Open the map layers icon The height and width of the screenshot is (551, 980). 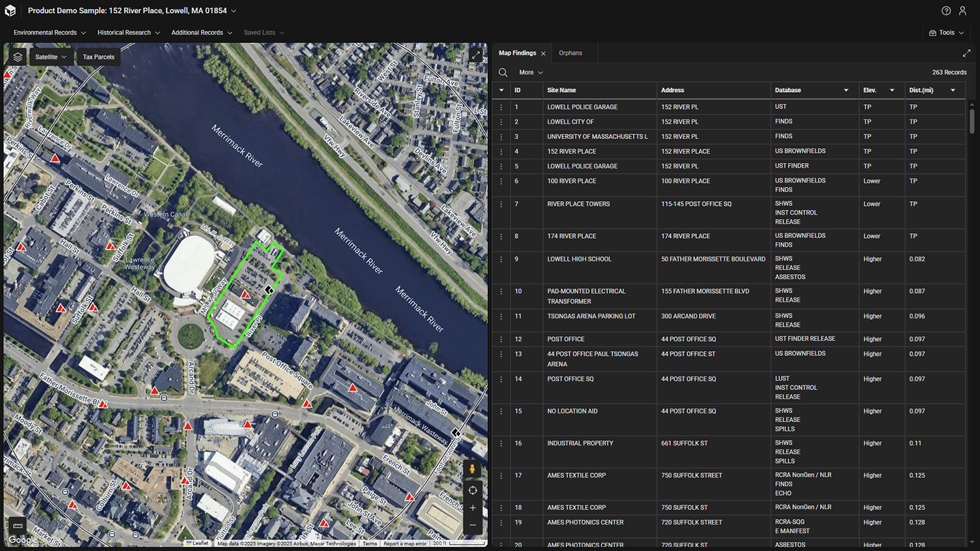pyautogui.click(x=18, y=57)
